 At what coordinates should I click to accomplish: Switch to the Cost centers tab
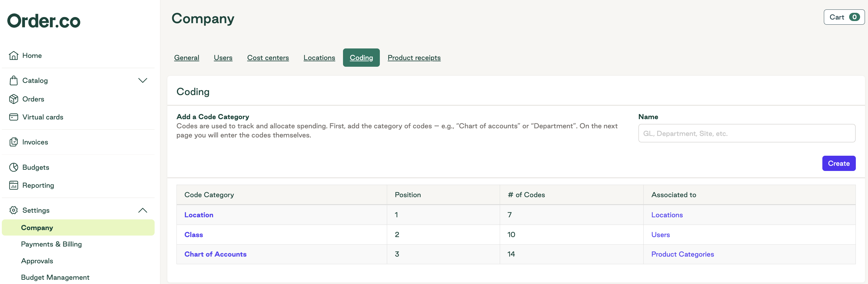pos(268,58)
